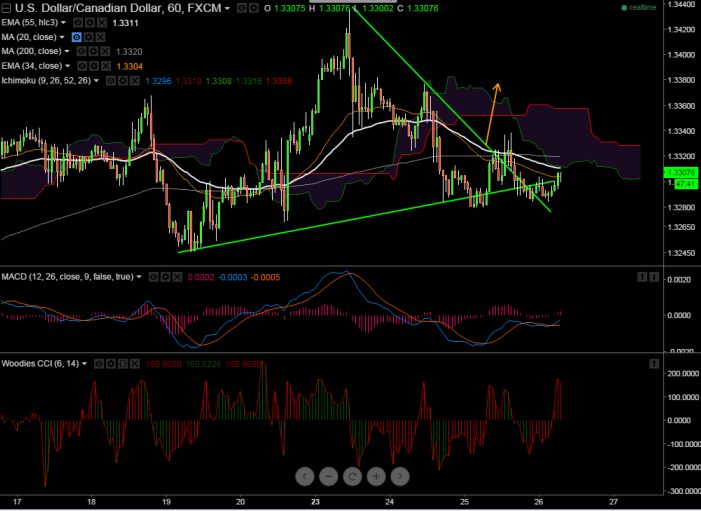
Task: Open Woodies CCI settings gear
Action: point(111,364)
